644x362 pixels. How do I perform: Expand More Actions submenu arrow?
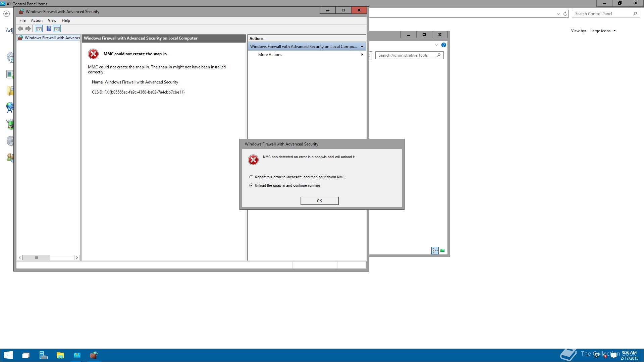pyautogui.click(x=362, y=55)
